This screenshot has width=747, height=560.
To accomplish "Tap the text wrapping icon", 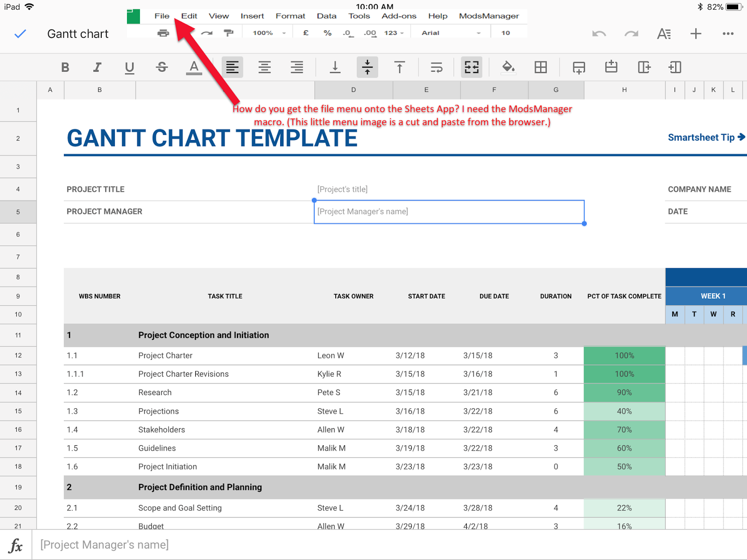I will click(x=437, y=68).
